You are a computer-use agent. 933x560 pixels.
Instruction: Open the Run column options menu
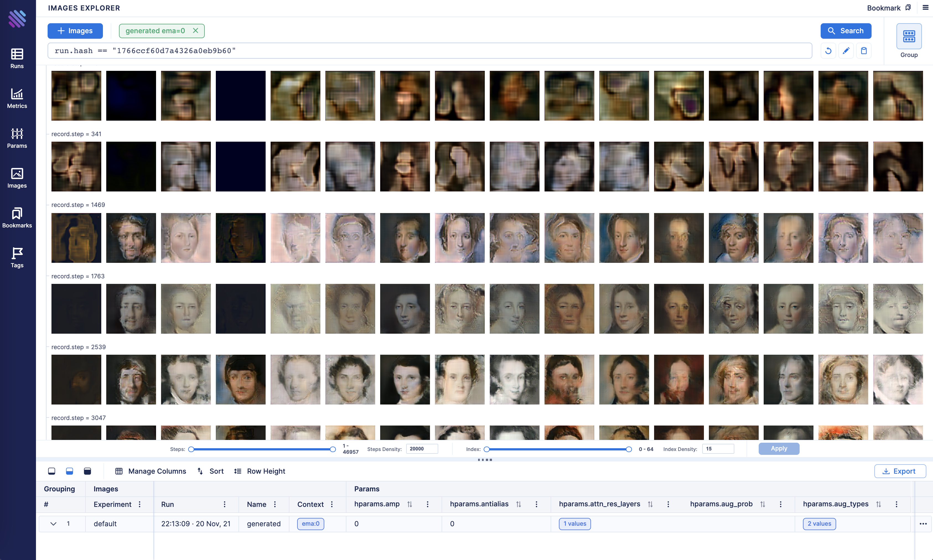pos(224,504)
